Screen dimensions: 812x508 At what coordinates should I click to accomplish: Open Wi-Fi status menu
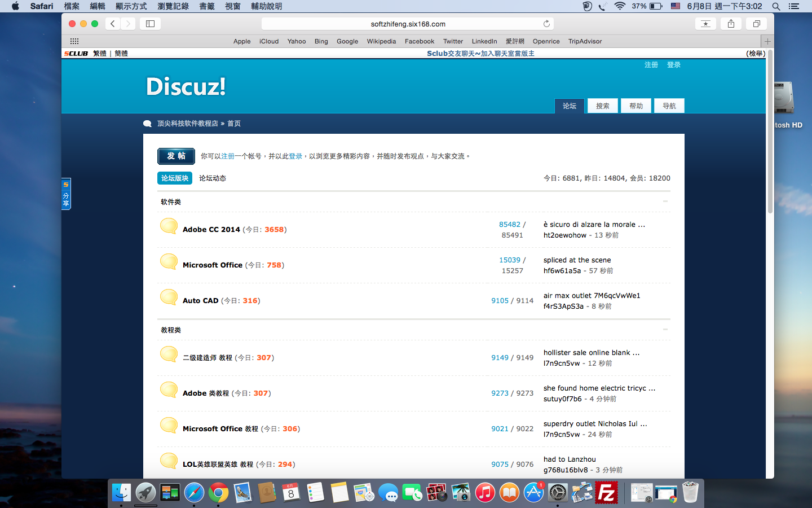(x=620, y=6)
